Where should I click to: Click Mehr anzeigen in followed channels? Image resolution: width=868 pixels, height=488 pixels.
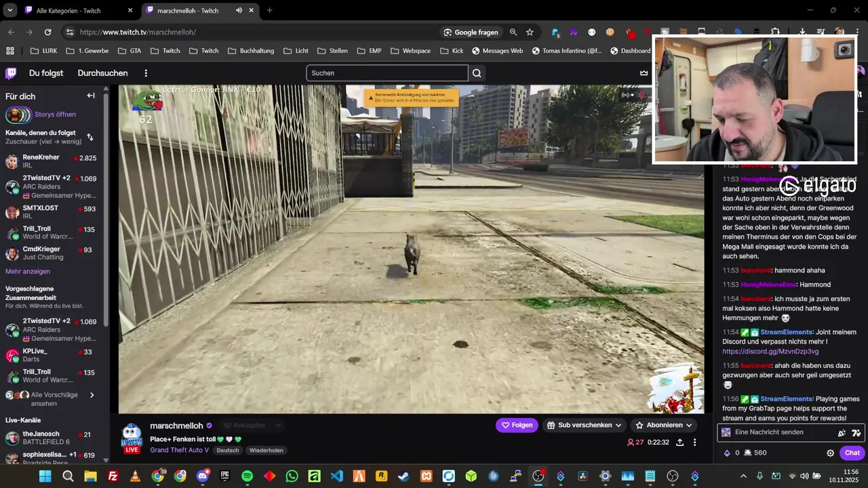(x=28, y=271)
